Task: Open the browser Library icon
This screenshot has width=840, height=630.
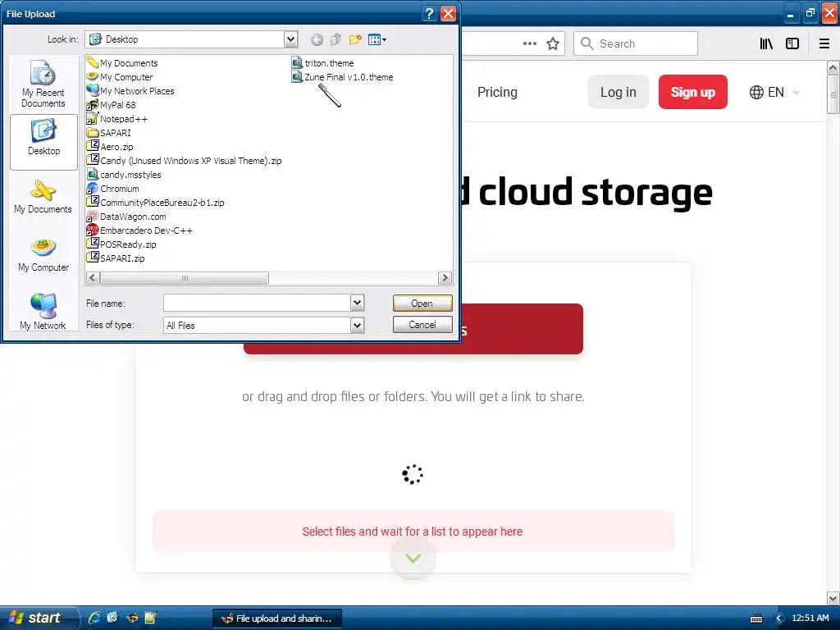Action: coord(766,43)
